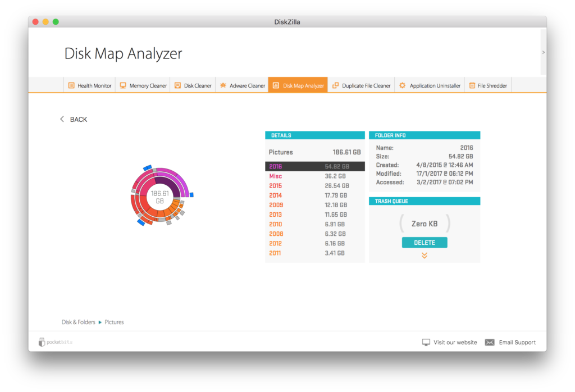Image resolution: width=575 pixels, height=392 pixels.
Task: Go to the Adware Cleaner tab
Action: (242, 85)
